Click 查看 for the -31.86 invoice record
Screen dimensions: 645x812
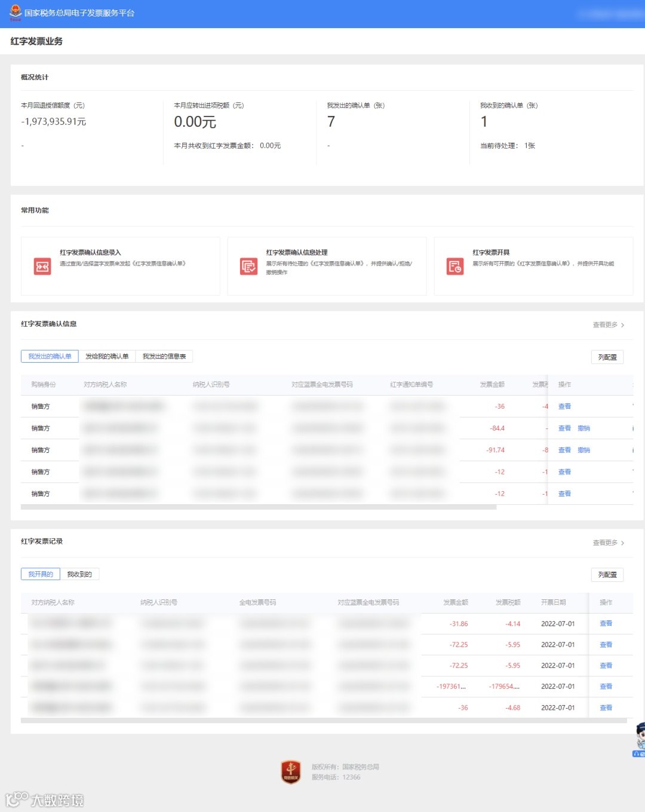(606, 623)
